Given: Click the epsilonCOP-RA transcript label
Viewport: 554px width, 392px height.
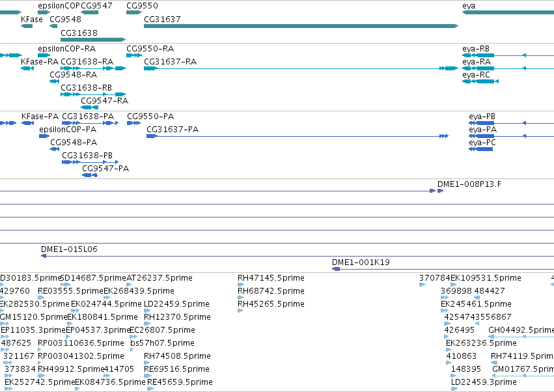Looking at the screenshot, I should tap(67, 48).
